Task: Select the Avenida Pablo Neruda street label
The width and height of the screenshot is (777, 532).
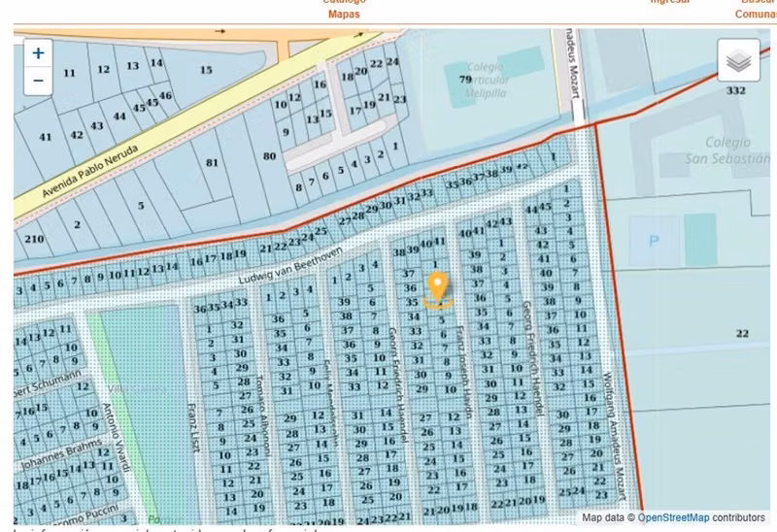Action: [x=90, y=172]
